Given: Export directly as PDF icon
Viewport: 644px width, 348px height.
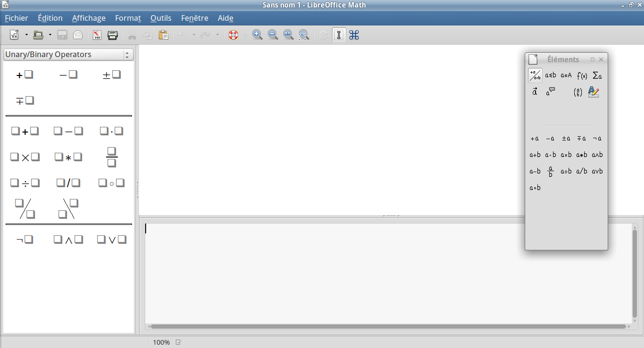Looking at the screenshot, I should (97, 35).
